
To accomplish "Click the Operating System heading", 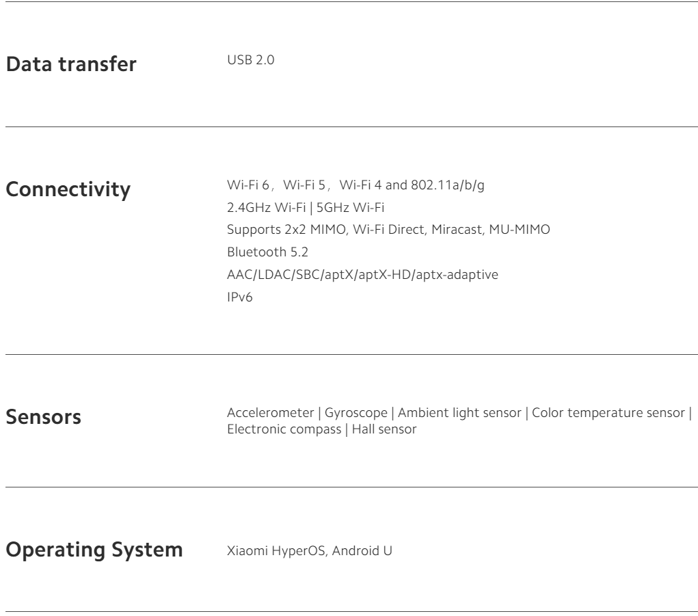I will click(x=94, y=550).
